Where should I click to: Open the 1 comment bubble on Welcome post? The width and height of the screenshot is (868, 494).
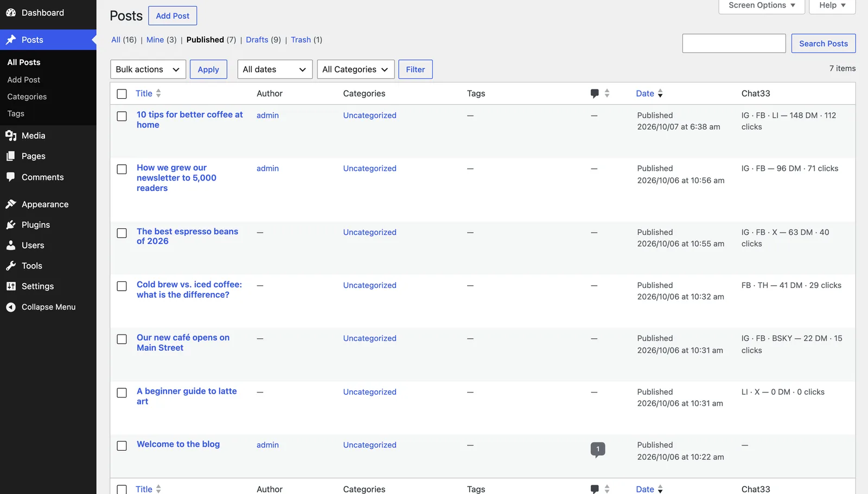(x=598, y=450)
